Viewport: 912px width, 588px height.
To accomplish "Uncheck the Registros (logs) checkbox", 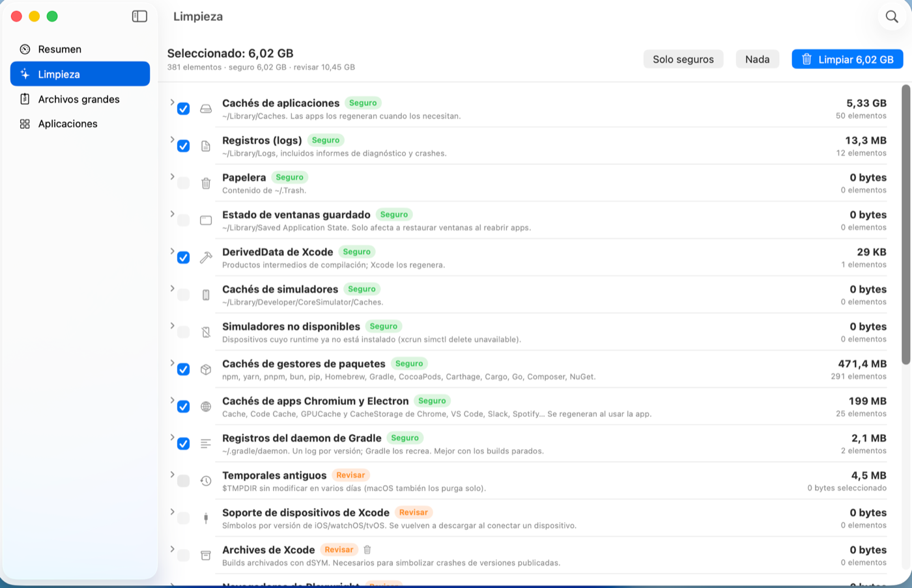I will [x=184, y=146].
